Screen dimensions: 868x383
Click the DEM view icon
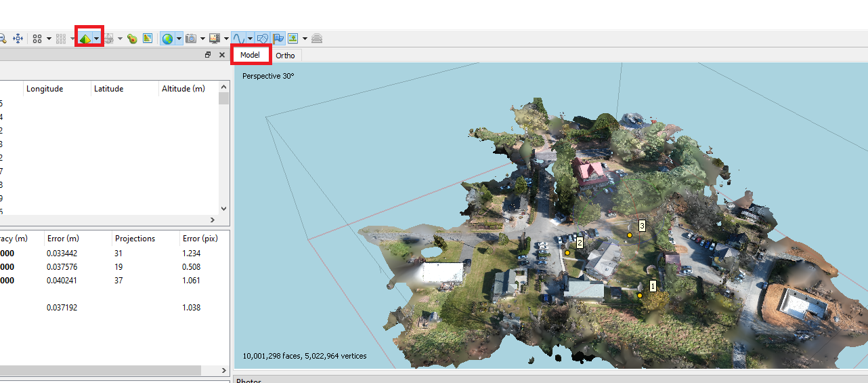132,39
